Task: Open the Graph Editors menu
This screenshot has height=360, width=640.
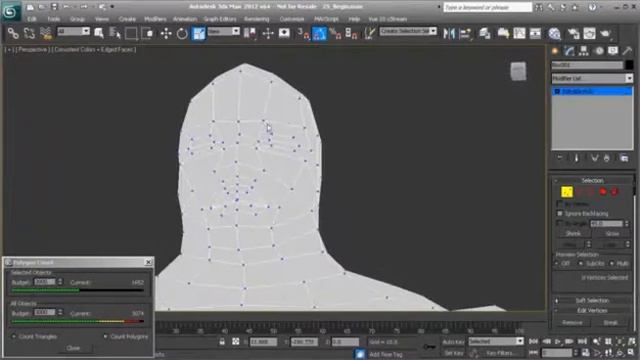Action: [220, 19]
